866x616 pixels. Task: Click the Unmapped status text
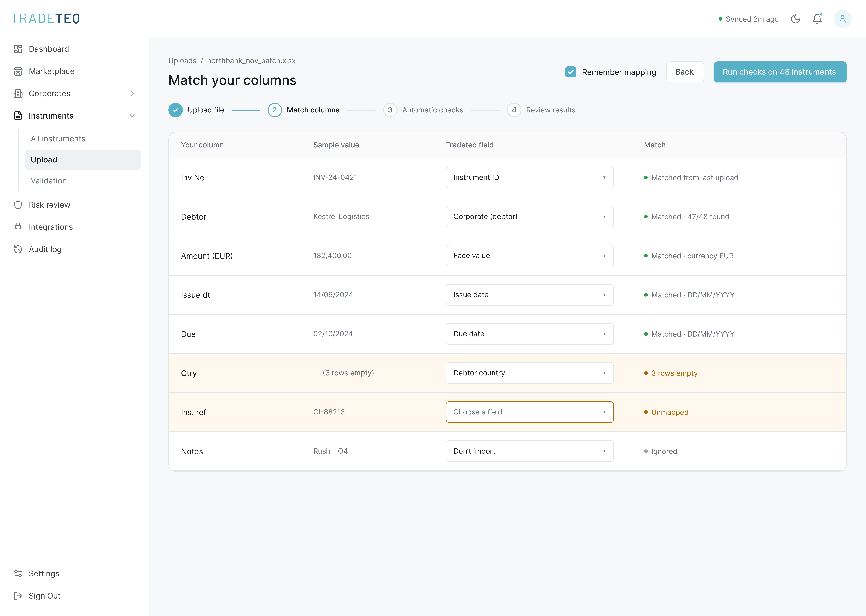670,412
